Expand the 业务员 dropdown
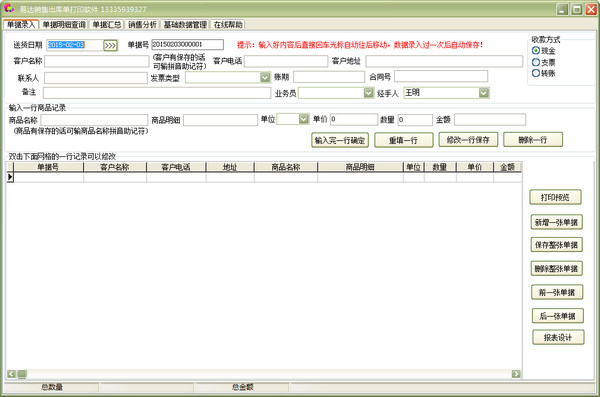The height and width of the screenshot is (397, 600). pyautogui.click(x=368, y=93)
